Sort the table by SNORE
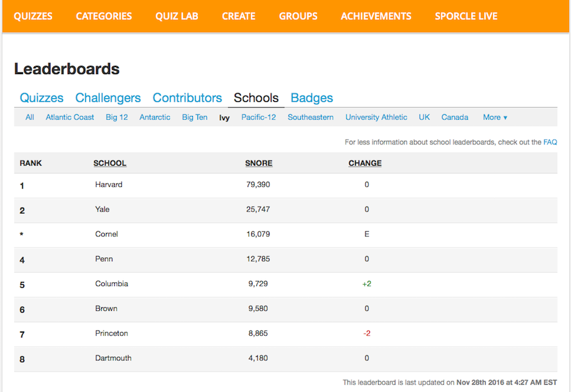Image resolution: width=571 pixels, height=392 pixels. tap(258, 163)
